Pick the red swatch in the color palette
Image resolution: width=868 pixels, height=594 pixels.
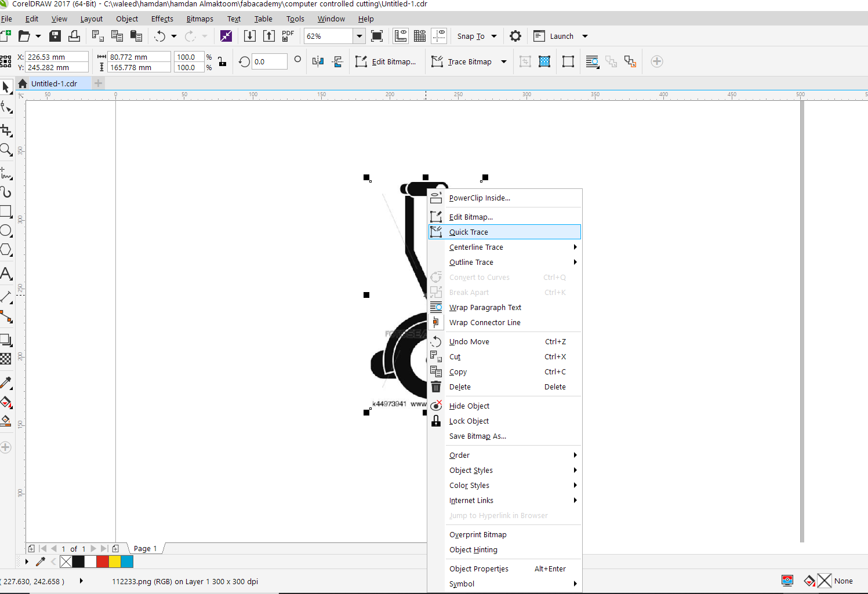(103, 562)
